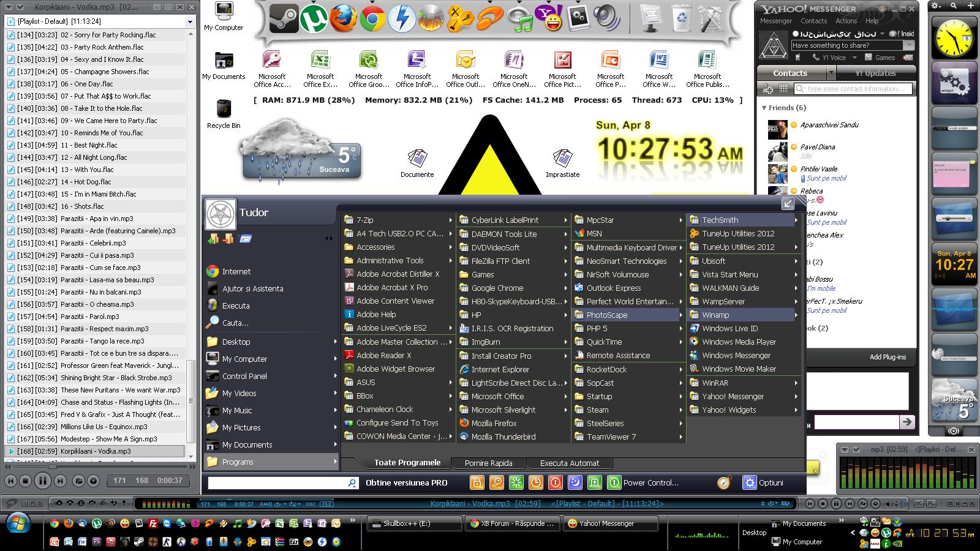The height and width of the screenshot is (551, 980).
Task: Select the Toate Programele tab
Action: click(x=407, y=463)
